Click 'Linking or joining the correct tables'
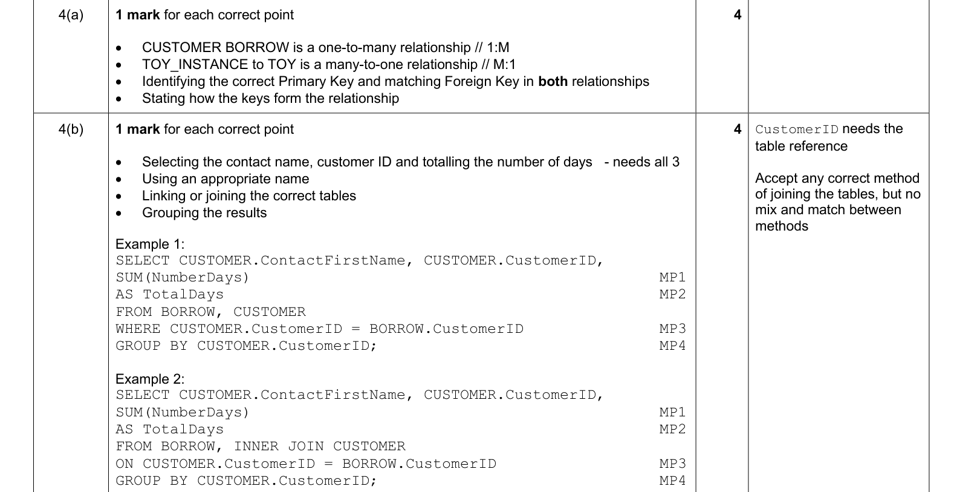 249,196
